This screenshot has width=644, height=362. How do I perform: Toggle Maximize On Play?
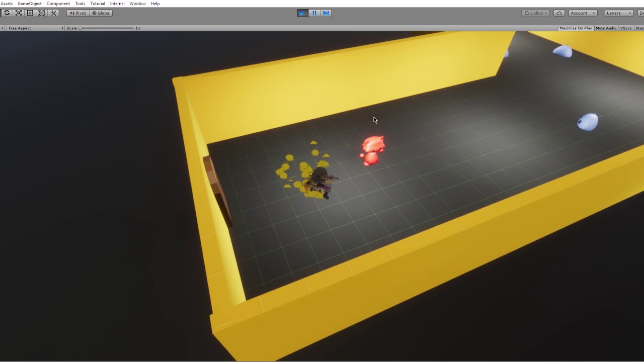[x=576, y=28]
